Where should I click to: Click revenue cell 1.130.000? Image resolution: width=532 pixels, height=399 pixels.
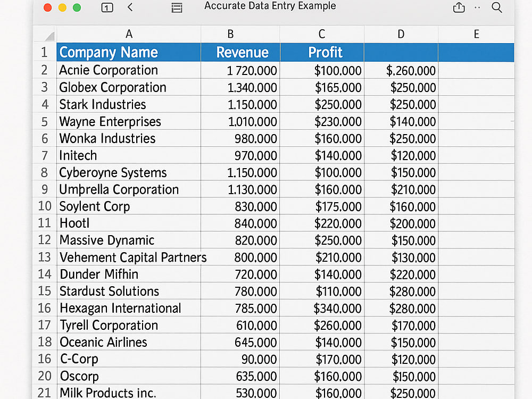(x=240, y=189)
